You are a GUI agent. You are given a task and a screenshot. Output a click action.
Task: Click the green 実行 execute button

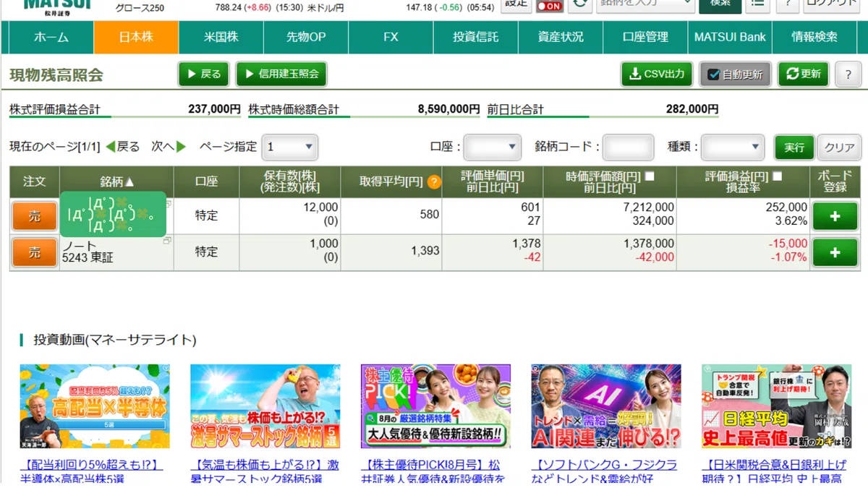click(794, 147)
